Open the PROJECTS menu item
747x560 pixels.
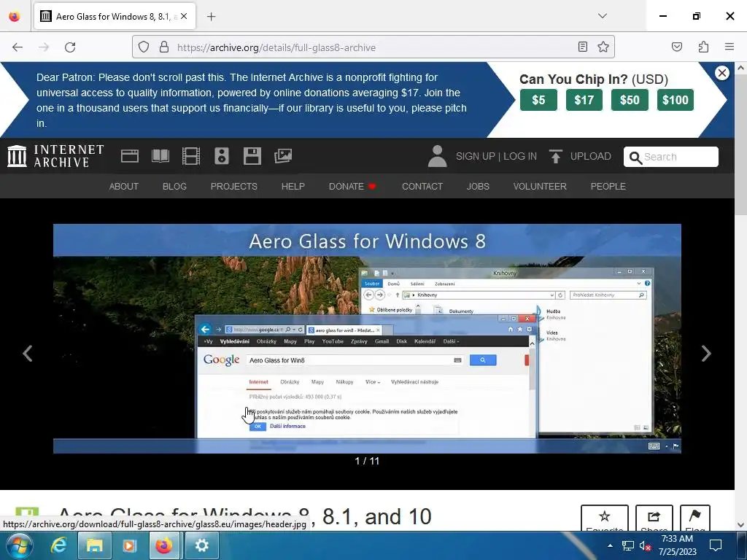[x=234, y=186]
